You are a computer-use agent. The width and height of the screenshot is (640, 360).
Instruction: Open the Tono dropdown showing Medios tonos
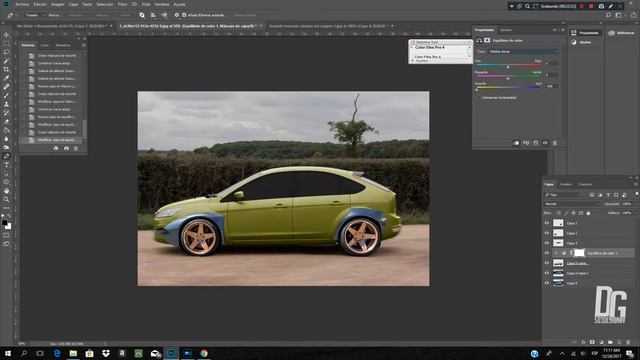pyautogui.click(x=523, y=51)
